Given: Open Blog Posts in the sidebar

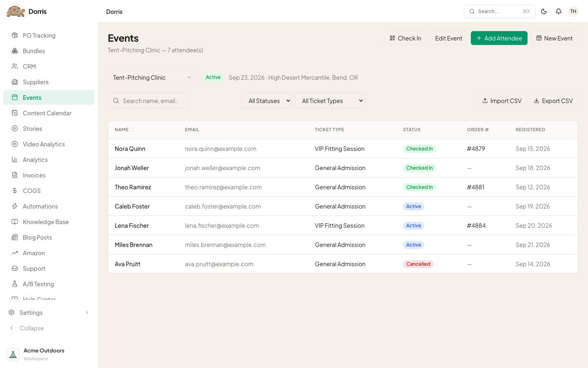Looking at the screenshot, I should pos(49,237).
